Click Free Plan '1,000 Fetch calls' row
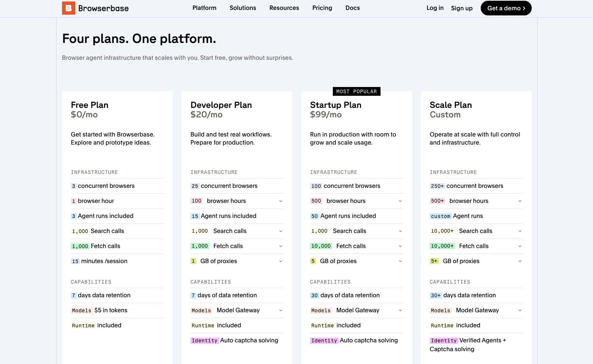 [117, 246]
